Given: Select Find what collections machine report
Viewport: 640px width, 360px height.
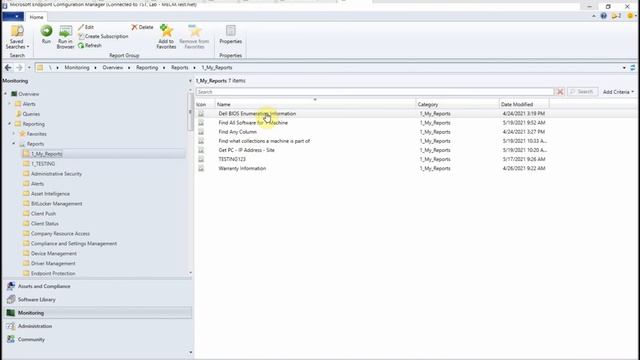Looking at the screenshot, I should click(x=264, y=141).
